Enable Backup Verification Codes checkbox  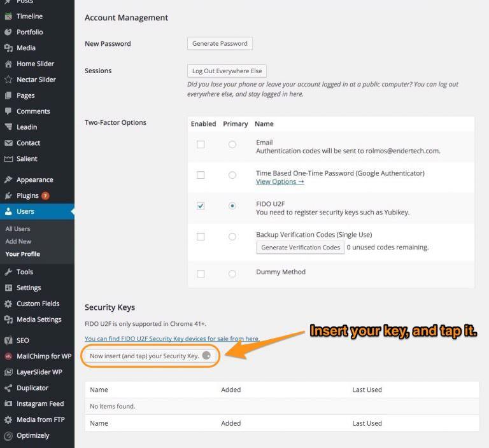pos(201,237)
